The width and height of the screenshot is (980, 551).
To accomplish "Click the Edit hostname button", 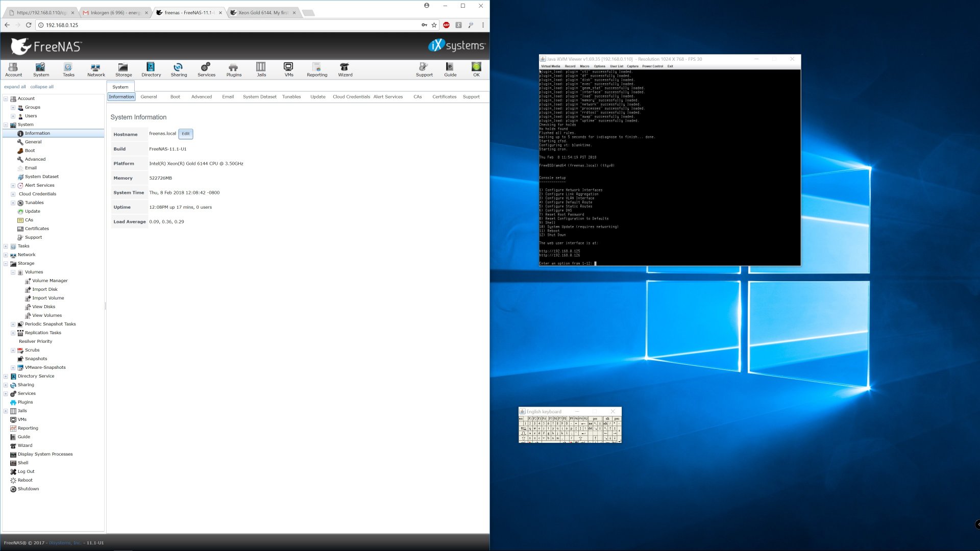I will [186, 134].
